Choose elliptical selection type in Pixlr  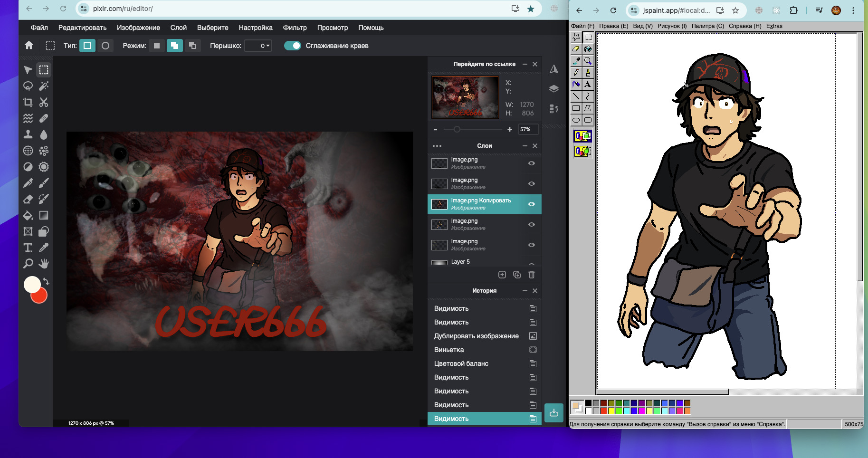tap(105, 46)
